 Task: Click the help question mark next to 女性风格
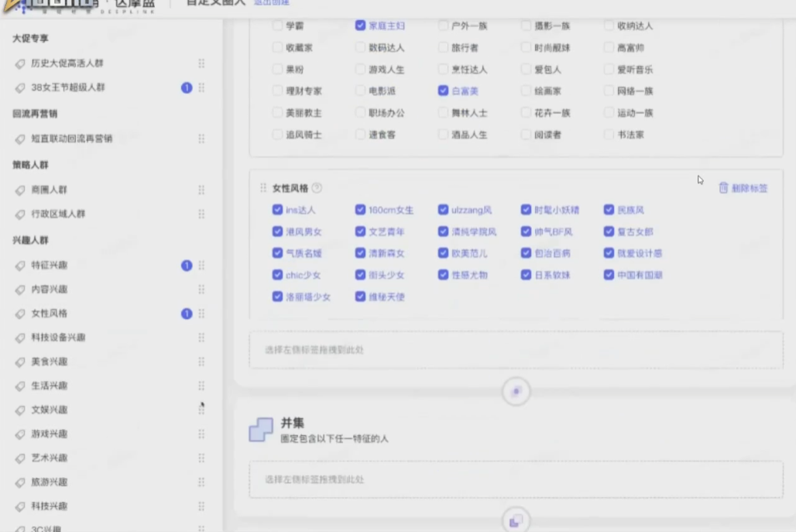pos(317,188)
